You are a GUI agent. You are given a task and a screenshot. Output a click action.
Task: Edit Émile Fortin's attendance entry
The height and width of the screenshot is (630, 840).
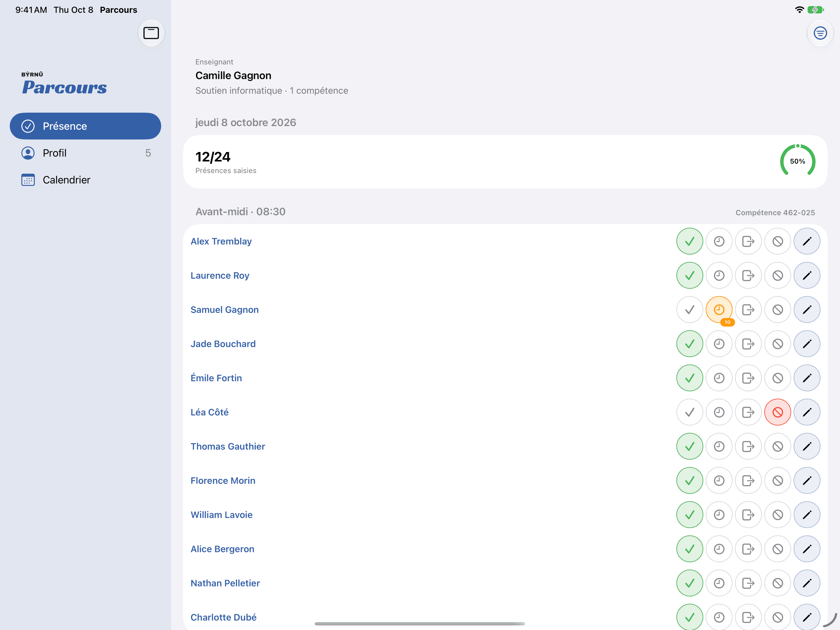click(807, 378)
